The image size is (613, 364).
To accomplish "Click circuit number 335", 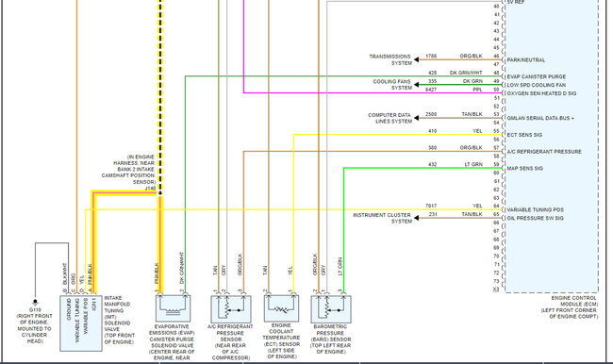I will [432, 81].
